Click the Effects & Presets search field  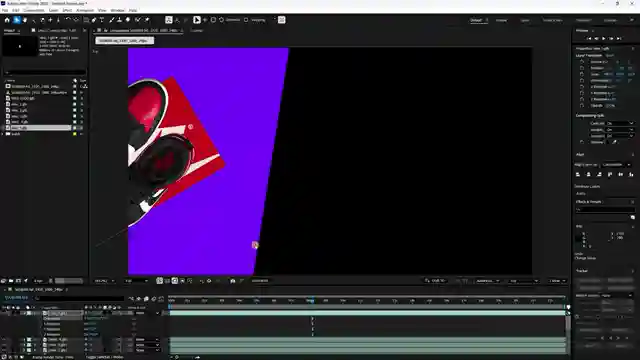tap(605, 209)
